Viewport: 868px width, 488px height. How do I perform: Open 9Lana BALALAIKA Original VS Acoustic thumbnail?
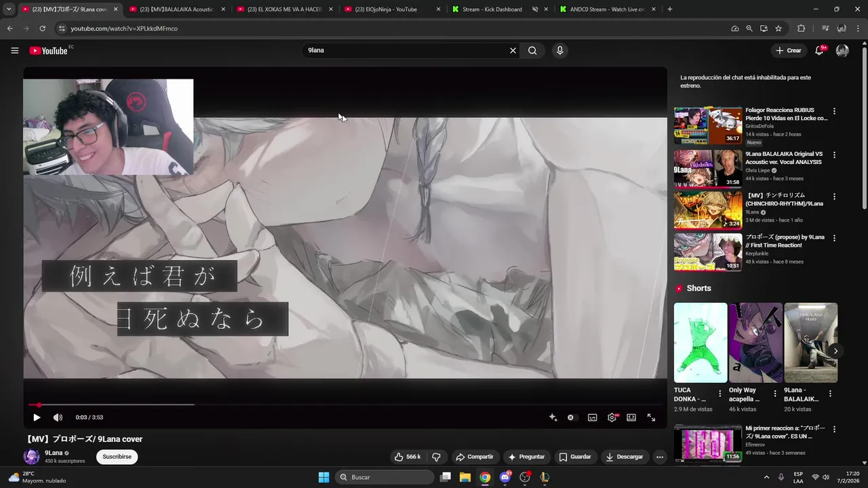coord(708,168)
